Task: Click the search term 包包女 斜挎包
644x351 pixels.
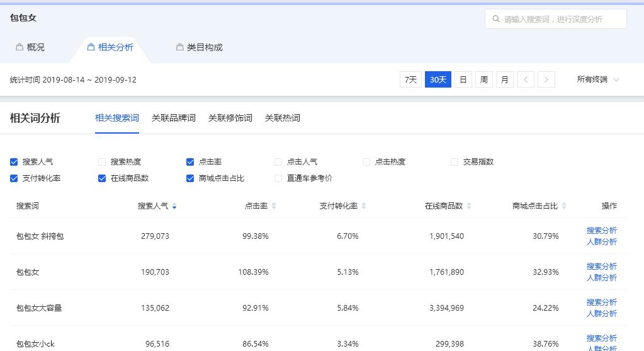Action: [x=40, y=236]
